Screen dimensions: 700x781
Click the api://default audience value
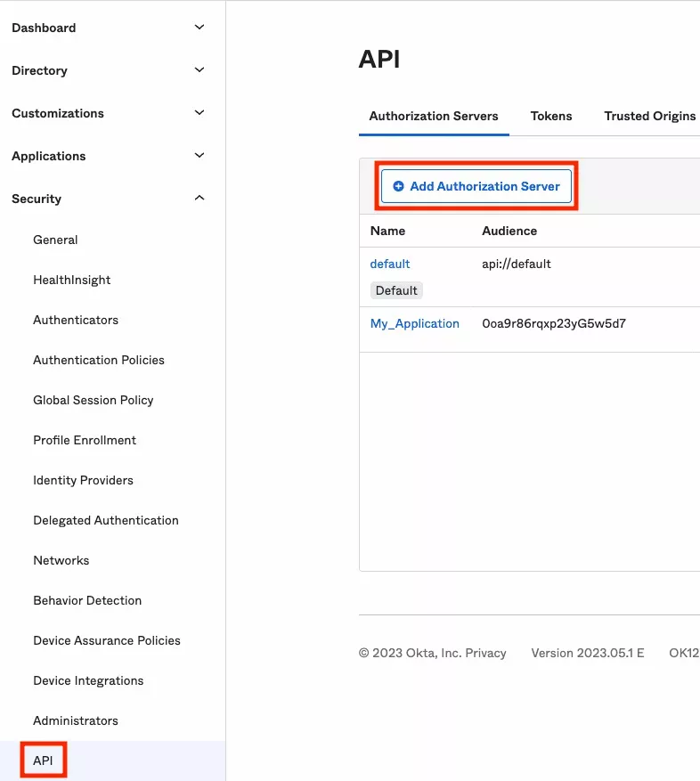(x=517, y=264)
